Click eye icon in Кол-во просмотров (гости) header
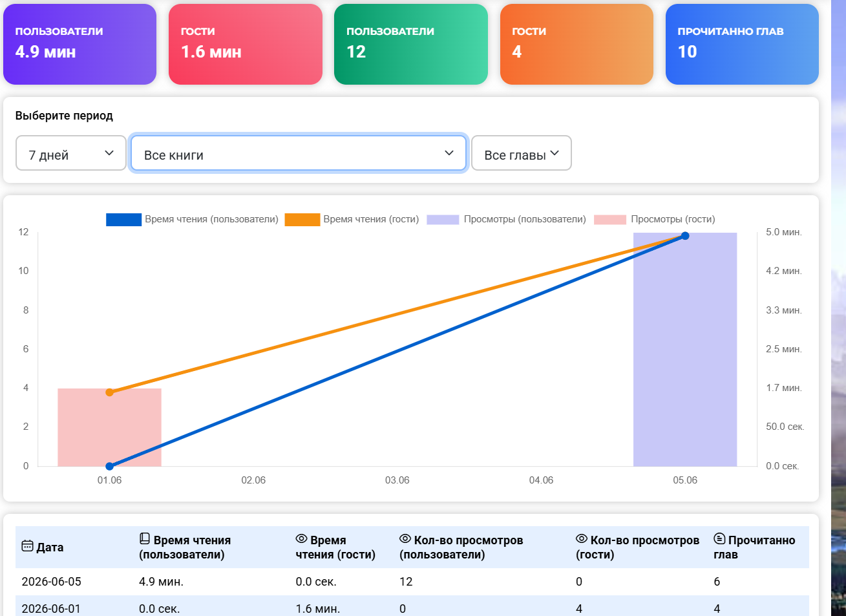846x616 pixels. coord(582,538)
